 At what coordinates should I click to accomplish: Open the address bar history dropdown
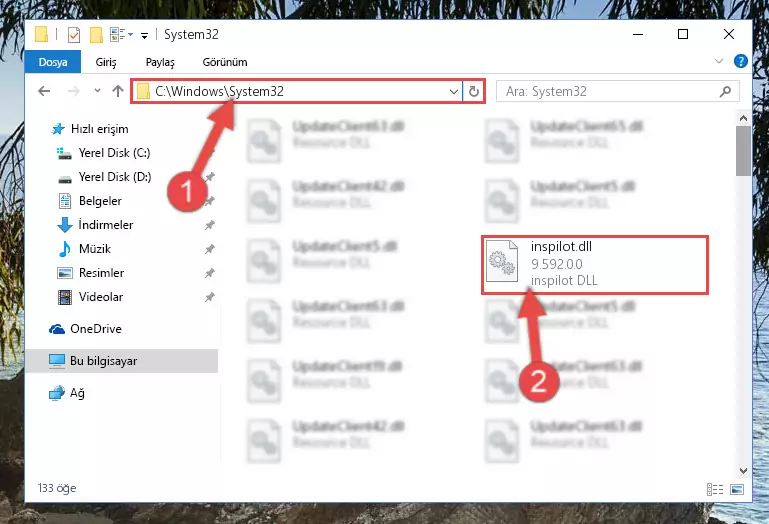click(454, 91)
